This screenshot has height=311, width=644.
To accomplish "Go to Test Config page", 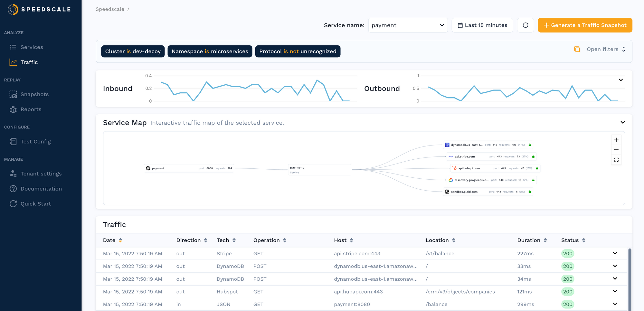I will pos(35,142).
